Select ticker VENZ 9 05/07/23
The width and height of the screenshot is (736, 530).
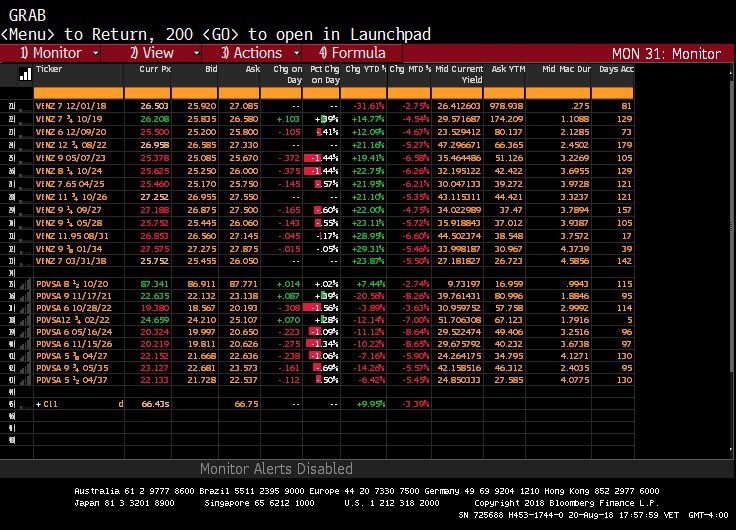[70, 158]
